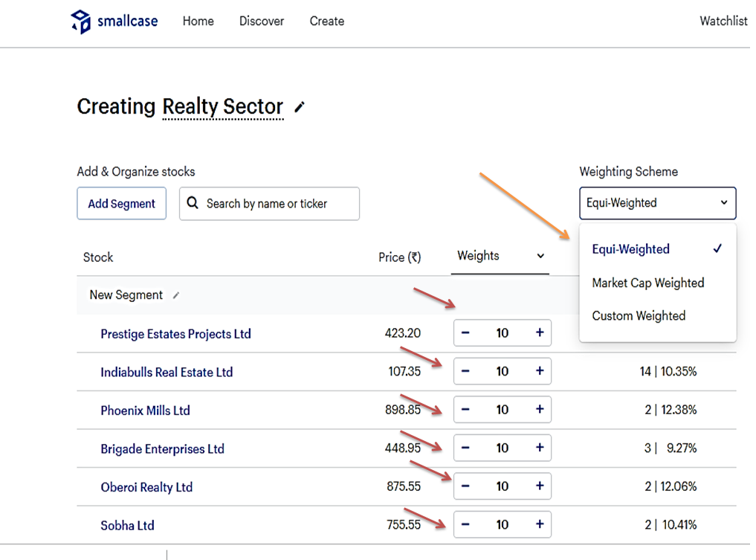756x560 pixels.
Task: Open Phoenix Mills Ltd stock link
Action: [x=146, y=411]
